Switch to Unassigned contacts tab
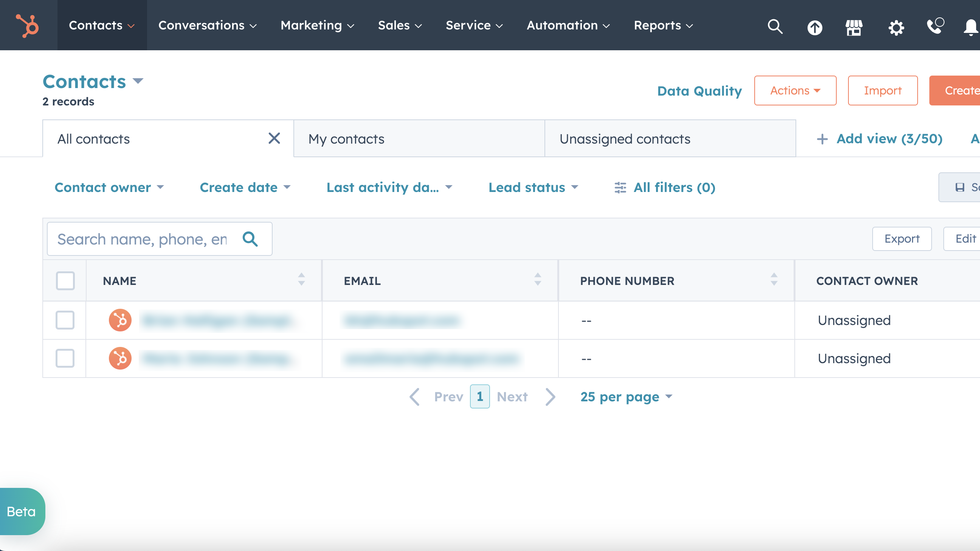Image resolution: width=980 pixels, height=551 pixels. (x=625, y=139)
